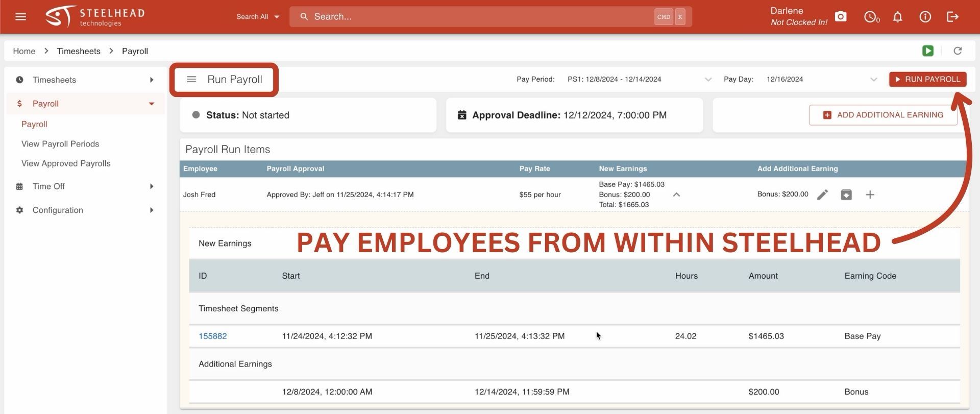
Task: Click the 24.02 hours value
Action: click(685, 336)
